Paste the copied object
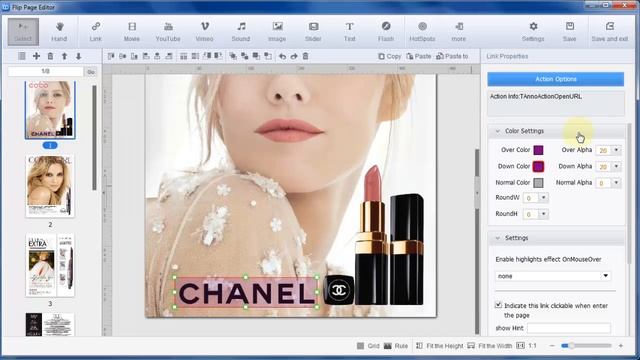 419,56
